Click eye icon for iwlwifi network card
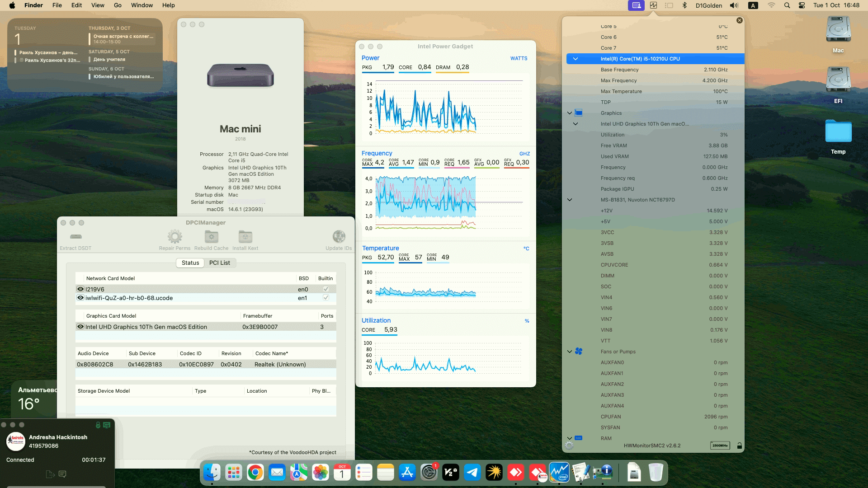Image resolution: width=868 pixels, height=488 pixels. 80,298
